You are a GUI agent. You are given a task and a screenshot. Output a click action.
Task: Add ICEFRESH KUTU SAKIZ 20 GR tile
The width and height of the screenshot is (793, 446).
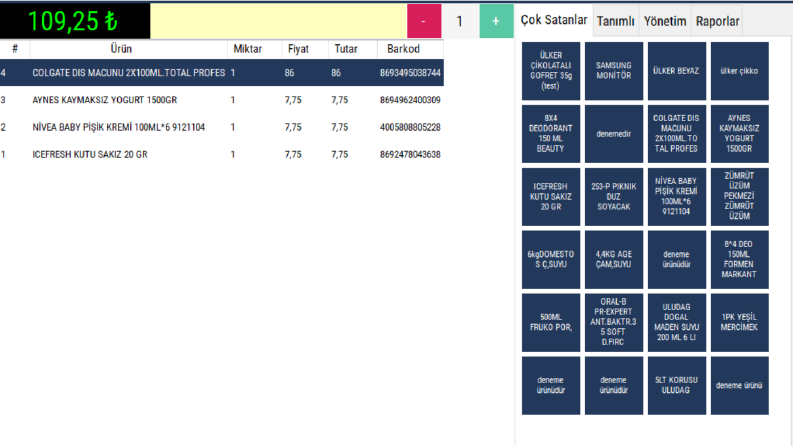tap(551, 197)
